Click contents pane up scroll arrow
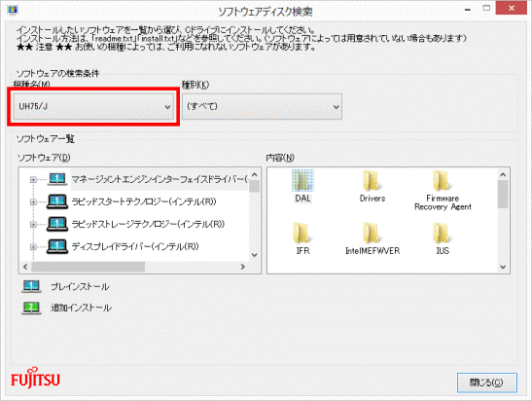The width and height of the screenshot is (532, 401). pos(503,174)
